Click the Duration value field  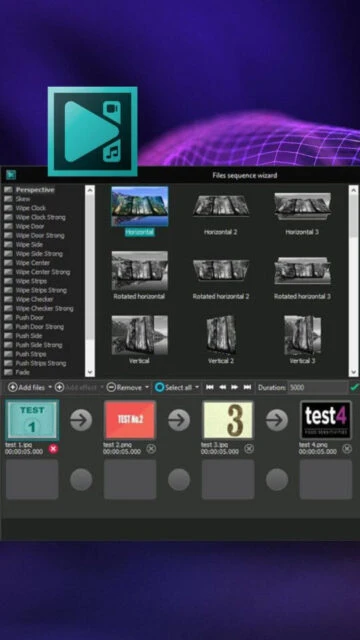(x=318, y=387)
